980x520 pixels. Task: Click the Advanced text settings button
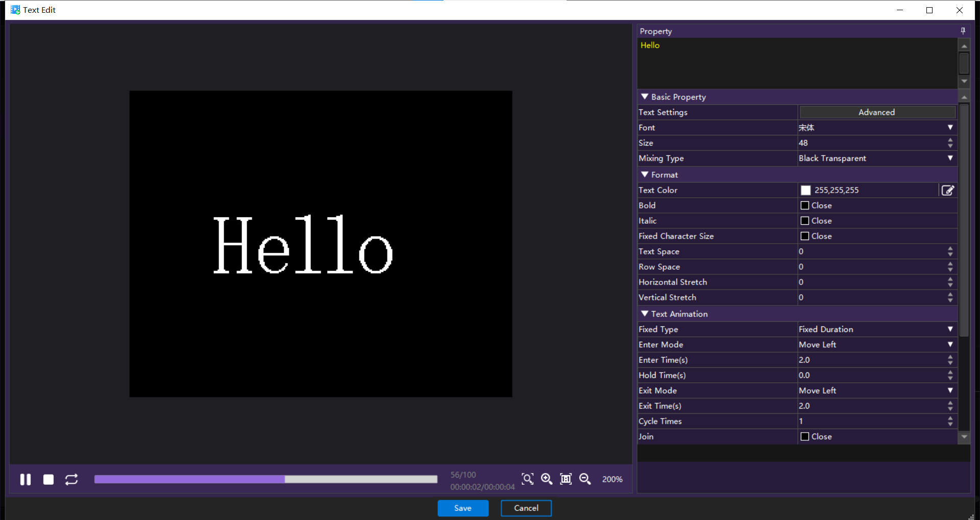[x=877, y=112]
